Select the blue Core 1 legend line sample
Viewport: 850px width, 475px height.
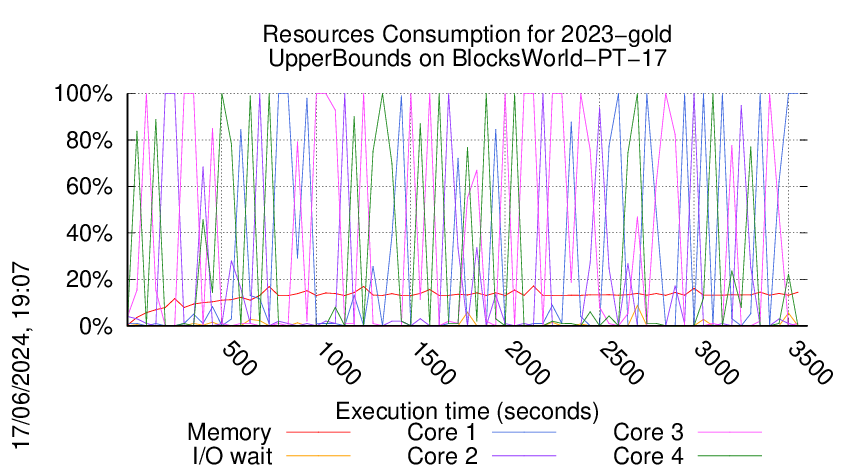point(524,432)
